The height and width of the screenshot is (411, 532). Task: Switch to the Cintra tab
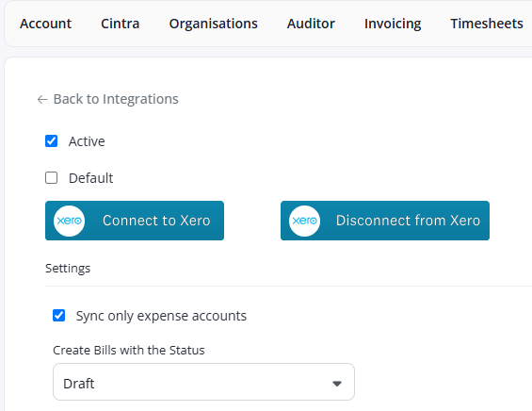(x=121, y=24)
